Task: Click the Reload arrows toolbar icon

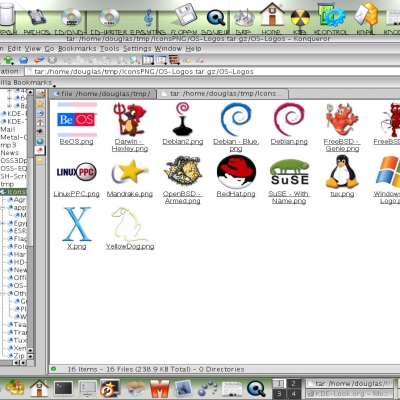Action: [x=39, y=60]
